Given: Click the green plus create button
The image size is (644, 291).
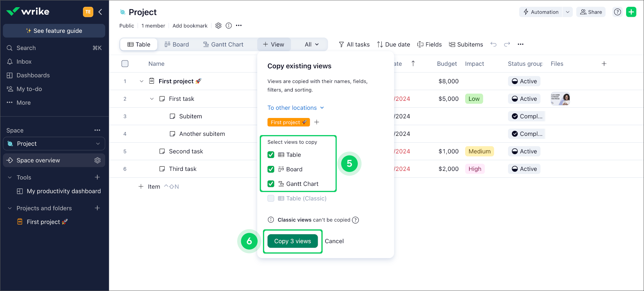Looking at the screenshot, I should click(x=631, y=12).
